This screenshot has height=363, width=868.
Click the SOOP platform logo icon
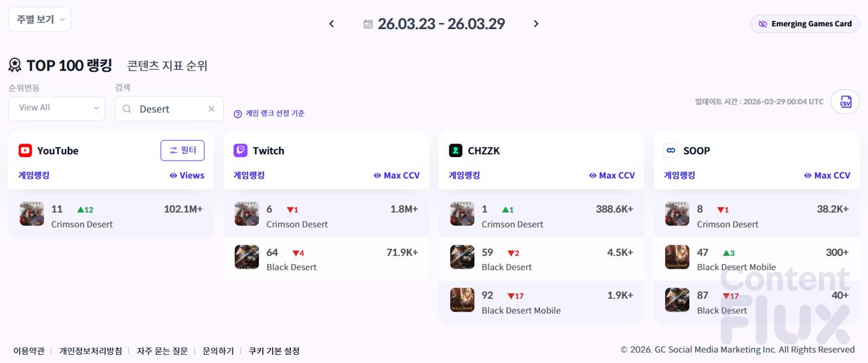tap(671, 150)
